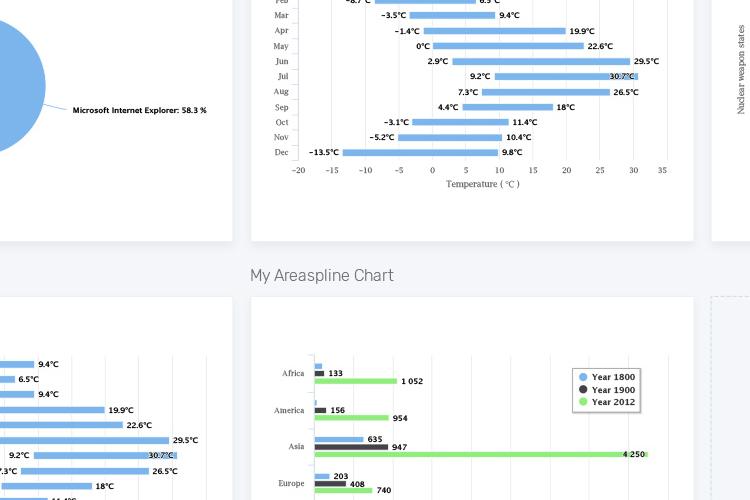Image resolution: width=750 pixels, height=500 pixels.
Task: Click the '4.4°C' data label
Action: click(x=448, y=107)
